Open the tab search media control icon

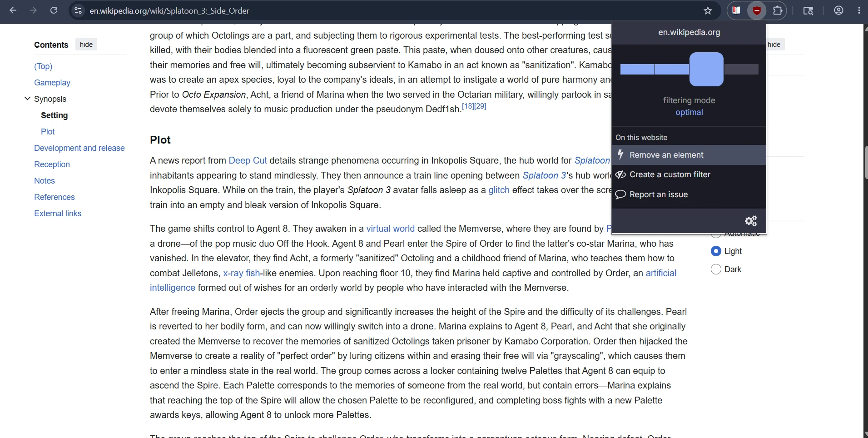[x=808, y=10]
